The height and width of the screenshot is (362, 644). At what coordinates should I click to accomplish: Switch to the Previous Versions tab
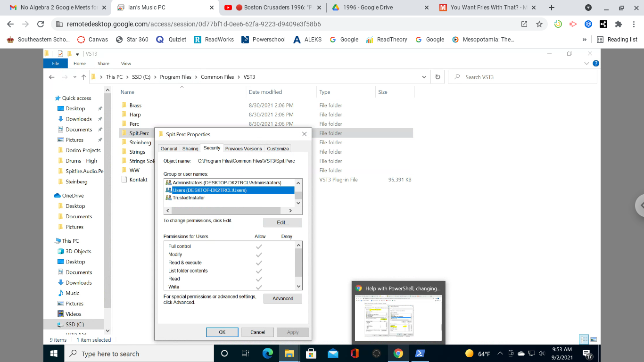243,148
